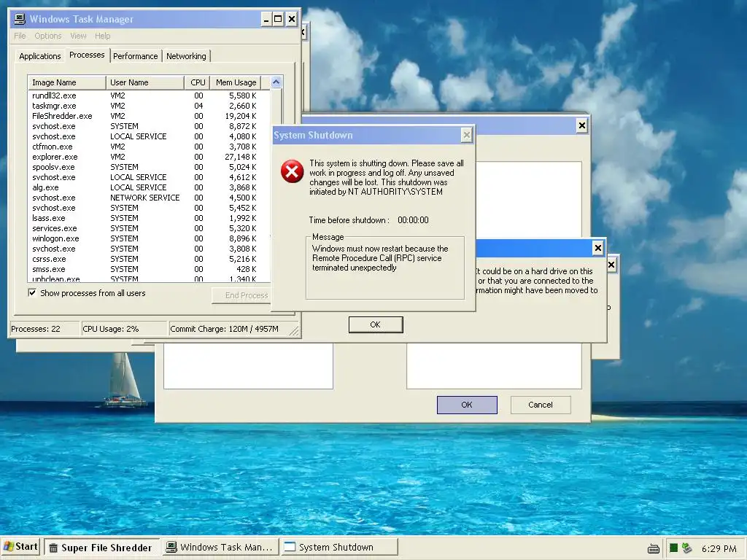Click the Task Manager resize grip

pos(295,331)
